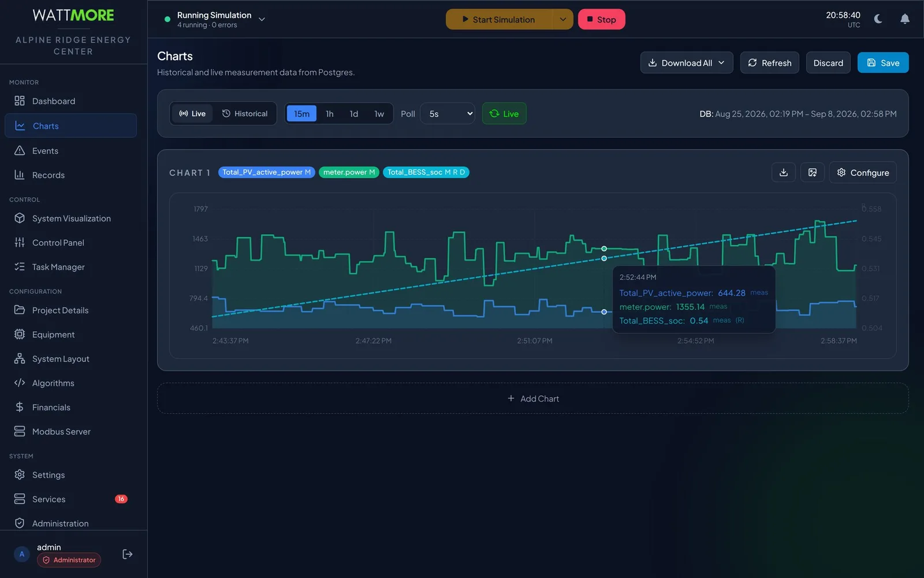Select the 1d time range
This screenshot has width=924, height=578.
[354, 114]
